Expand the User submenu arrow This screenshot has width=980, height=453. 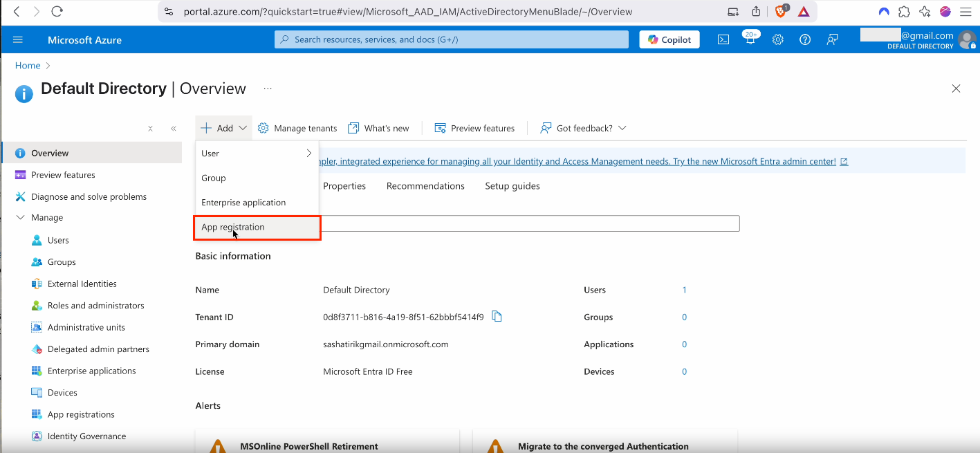click(x=308, y=154)
